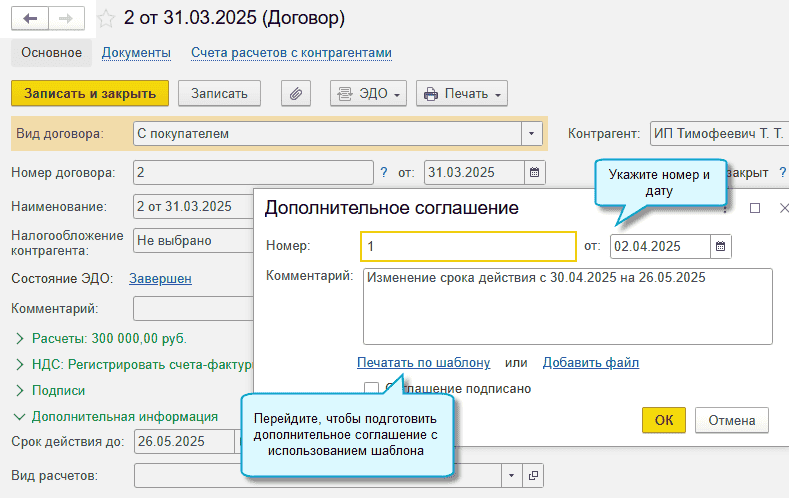The height and width of the screenshot is (498, 789).
Task: Click the open button beside Вид расчетов
Action: (x=533, y=475)
